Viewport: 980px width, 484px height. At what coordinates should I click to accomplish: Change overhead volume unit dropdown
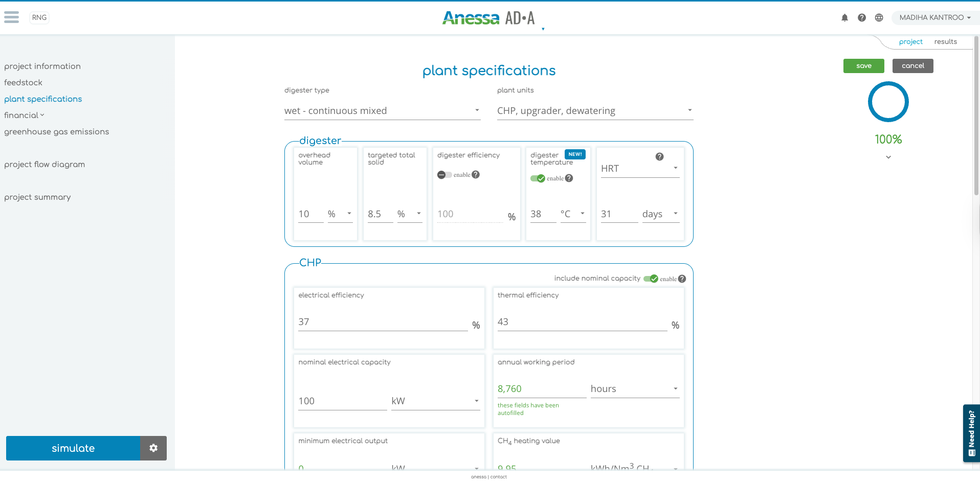340,214
